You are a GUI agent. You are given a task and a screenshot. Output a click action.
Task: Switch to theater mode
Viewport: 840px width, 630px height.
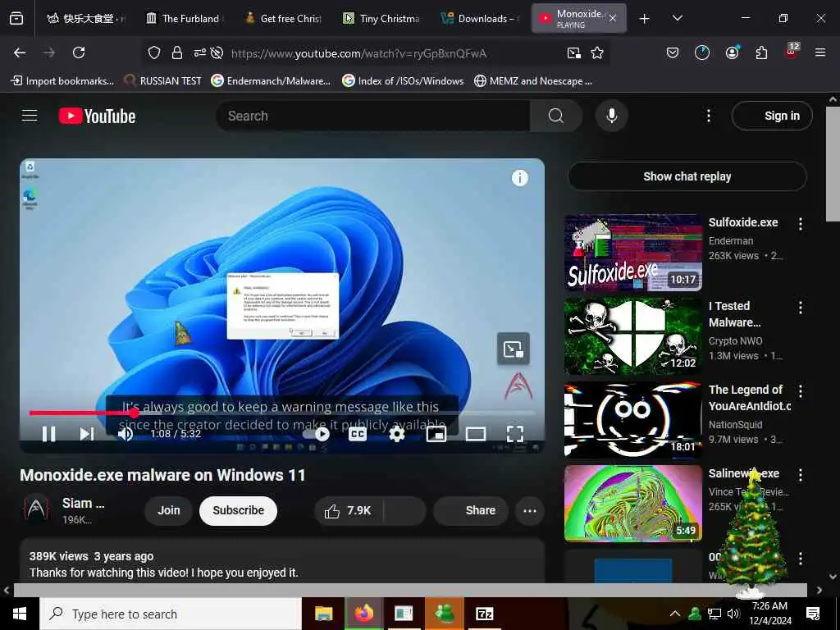point(475,434)
